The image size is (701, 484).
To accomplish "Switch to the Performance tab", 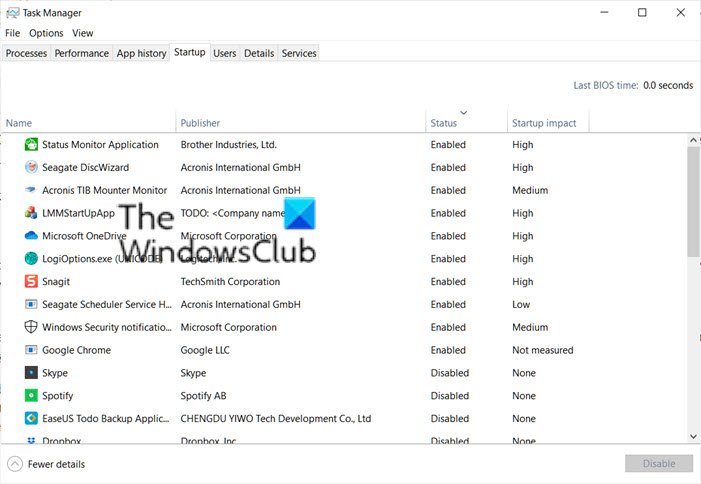I will click(81, 53).
